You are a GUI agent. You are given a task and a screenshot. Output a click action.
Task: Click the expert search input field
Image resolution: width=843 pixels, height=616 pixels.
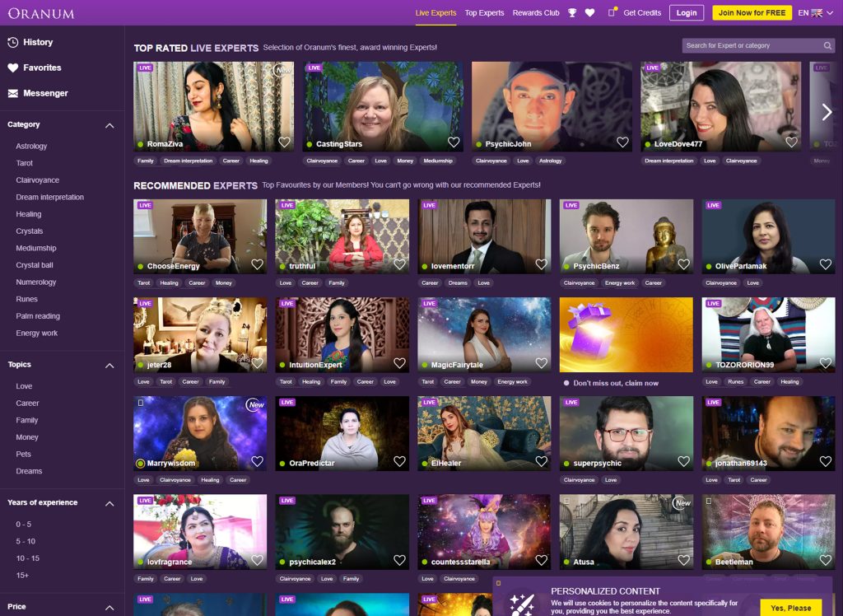pos(751,46)
